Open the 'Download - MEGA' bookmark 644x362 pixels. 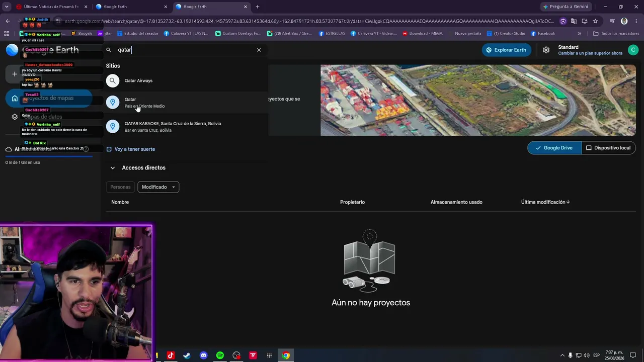coord(422,34)
